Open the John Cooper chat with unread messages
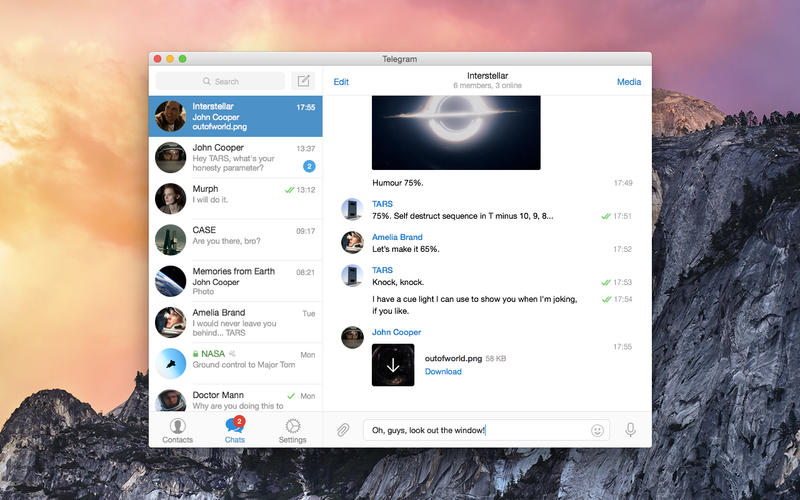 tap(235, 157)
